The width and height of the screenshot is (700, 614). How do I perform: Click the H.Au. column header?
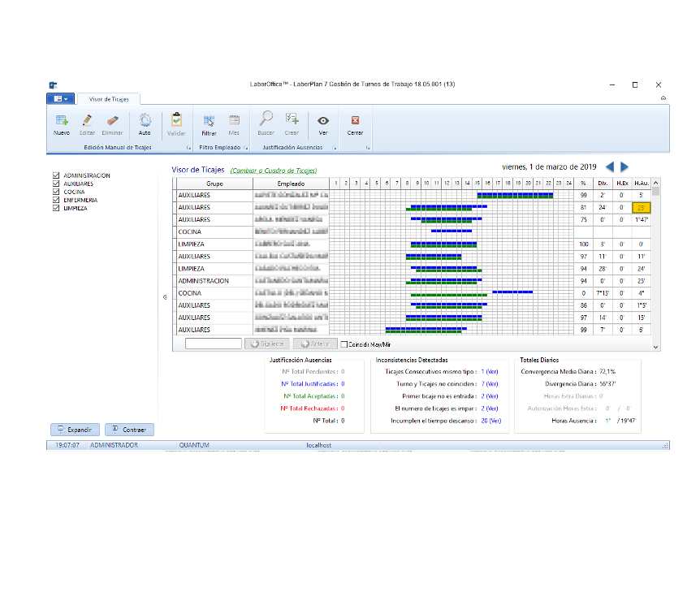642,184
